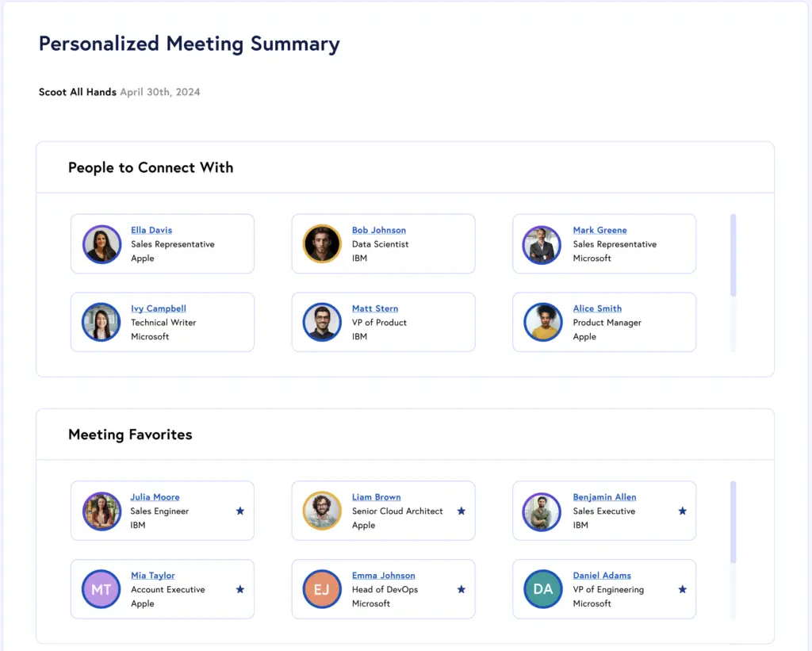The width and height of the screenshot is (812, 651).
Task: Click the star icon beside Emma Johnson
Action: (462, 590)
